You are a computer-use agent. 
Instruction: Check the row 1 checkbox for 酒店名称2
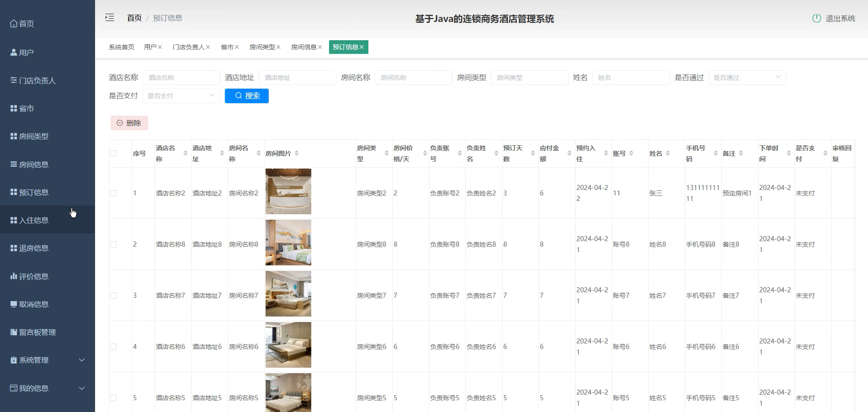coord(113,193)
